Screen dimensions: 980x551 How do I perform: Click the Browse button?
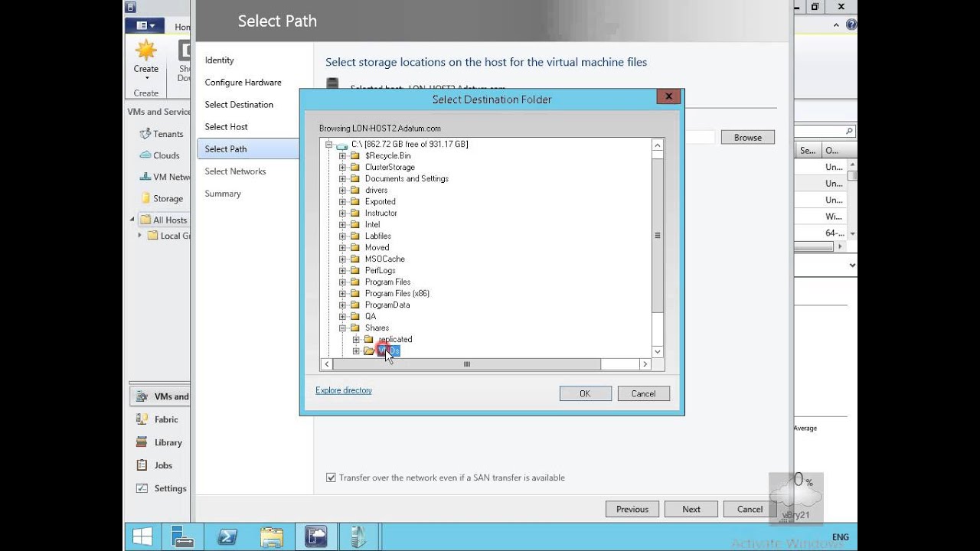[748, 138]
